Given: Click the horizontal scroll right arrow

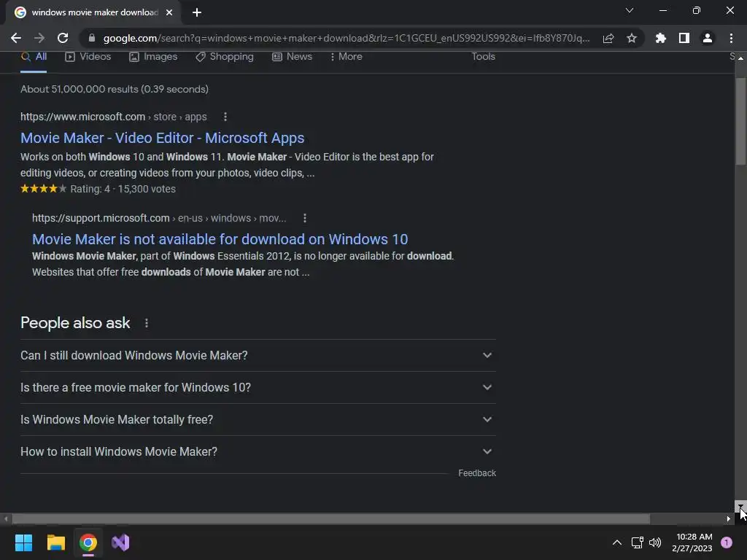Looking at the screenshot, I should [x=729, y=519].
